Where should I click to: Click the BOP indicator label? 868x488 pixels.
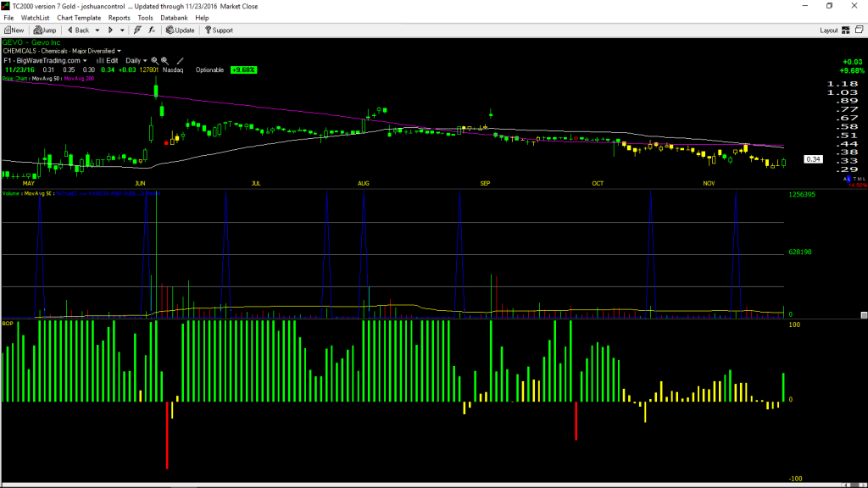(x=8, y=323)
